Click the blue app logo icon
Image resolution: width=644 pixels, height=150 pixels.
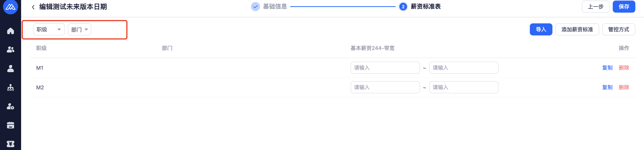pyautogui.click(x=11, y=7)
